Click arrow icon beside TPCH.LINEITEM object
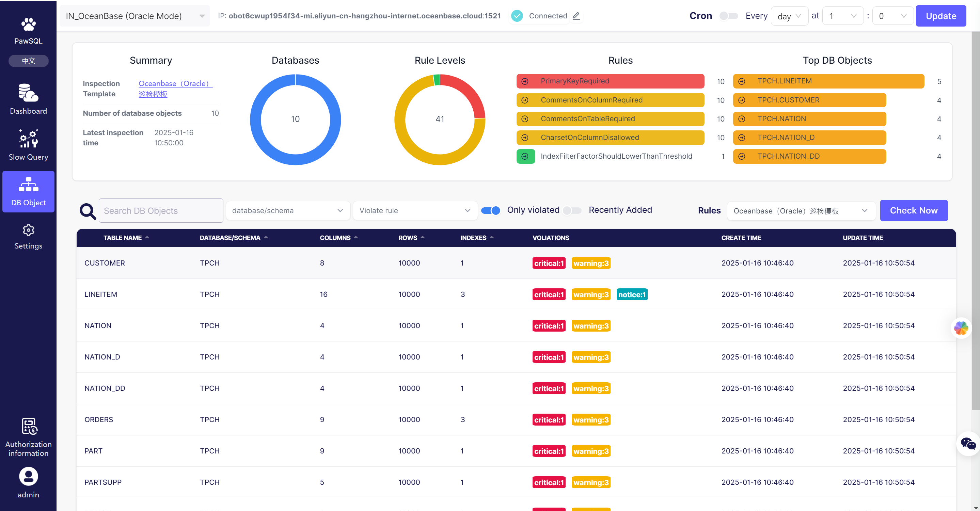Viewport: 980px width, 511px height. coord(741,81)
